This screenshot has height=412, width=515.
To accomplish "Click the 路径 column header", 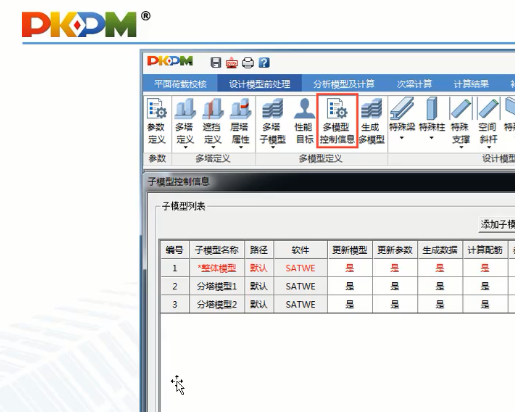I will pyautogui.click(x=259, y=250).
